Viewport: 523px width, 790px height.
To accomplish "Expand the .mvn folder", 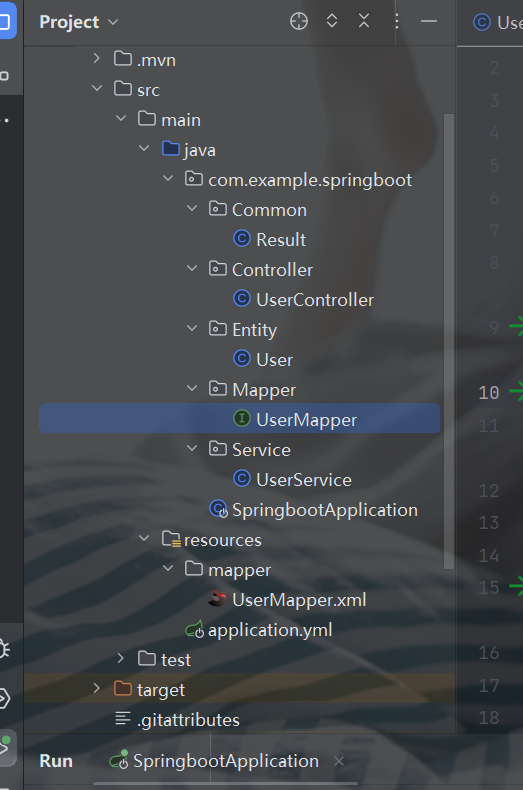I will click(97, 59).
